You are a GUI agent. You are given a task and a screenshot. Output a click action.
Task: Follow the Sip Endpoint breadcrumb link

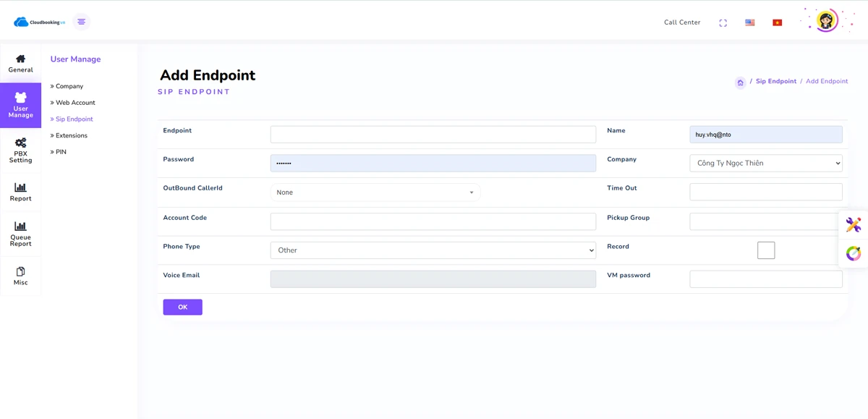pos(775,82)
